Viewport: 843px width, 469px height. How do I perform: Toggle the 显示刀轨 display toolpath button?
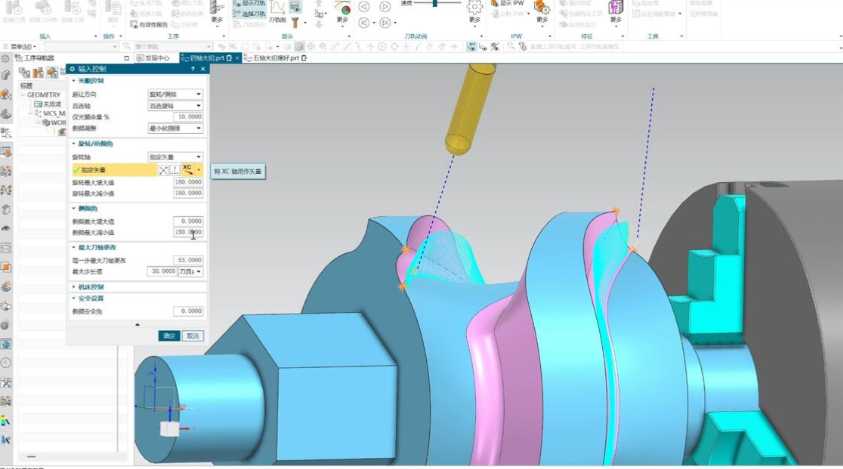[250, 3]
